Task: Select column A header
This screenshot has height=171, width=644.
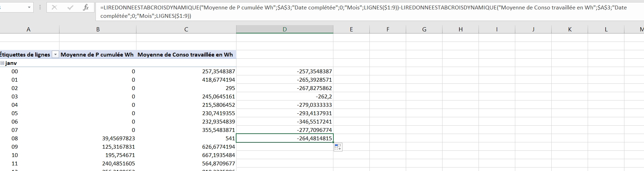Action: pos(29,30)
